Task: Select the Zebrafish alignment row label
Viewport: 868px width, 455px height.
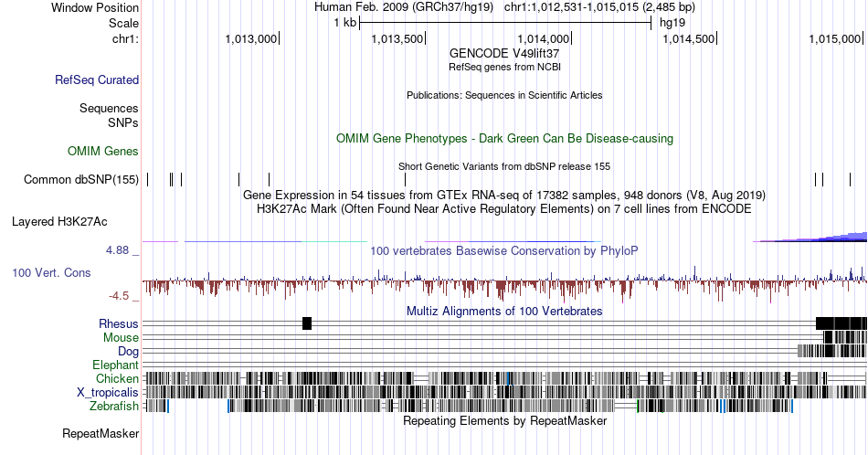Action: pyautogui.click(x=114, y=407)
